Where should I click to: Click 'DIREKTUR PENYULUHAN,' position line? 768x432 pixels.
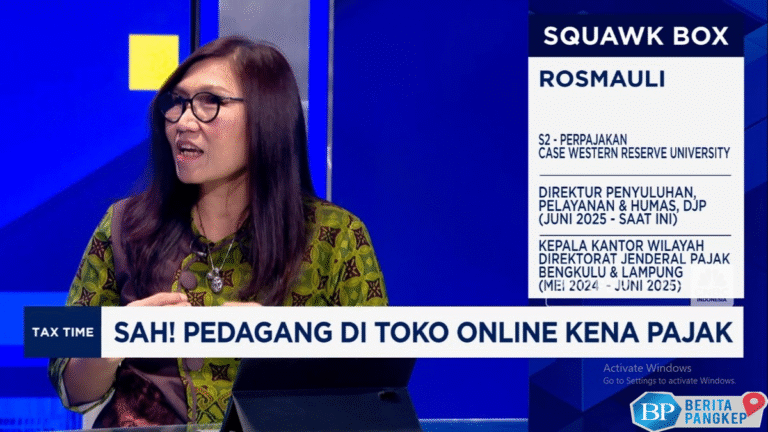(x=617, y=192)
